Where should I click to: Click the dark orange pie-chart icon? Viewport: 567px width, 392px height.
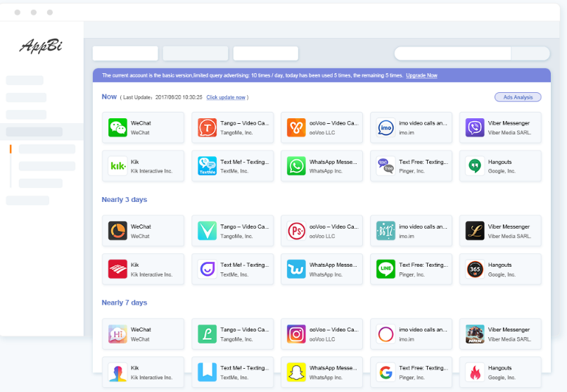click(117, 231)
